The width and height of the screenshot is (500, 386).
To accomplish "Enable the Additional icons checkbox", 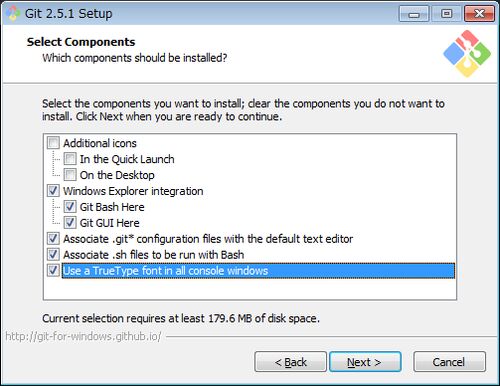I will [x=53, y=143].
